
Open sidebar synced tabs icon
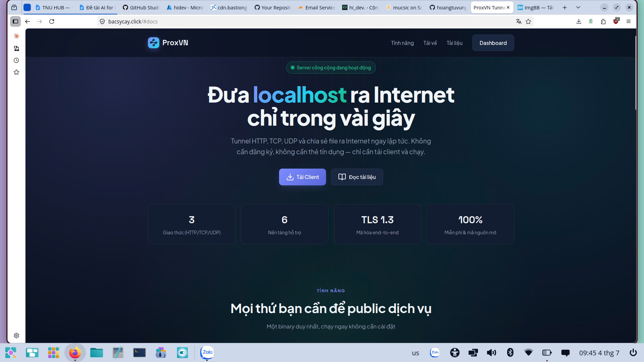point(16,48)
